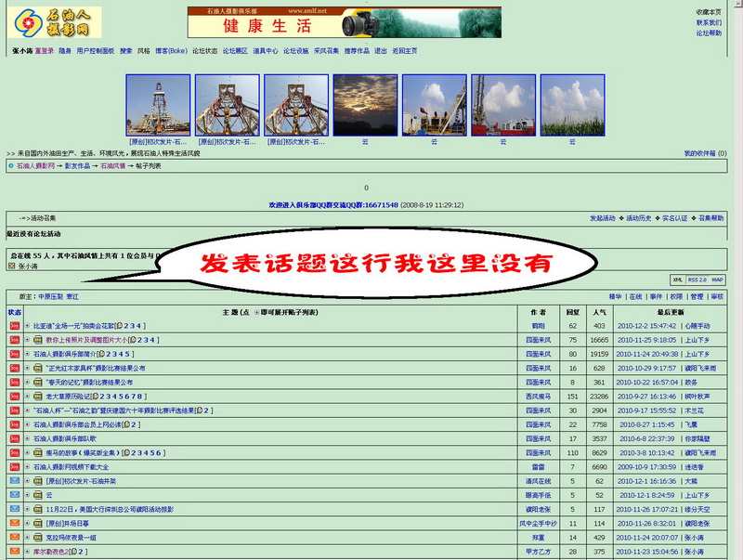Click photo icon beside 石油井架 thread

coord(38,481)
